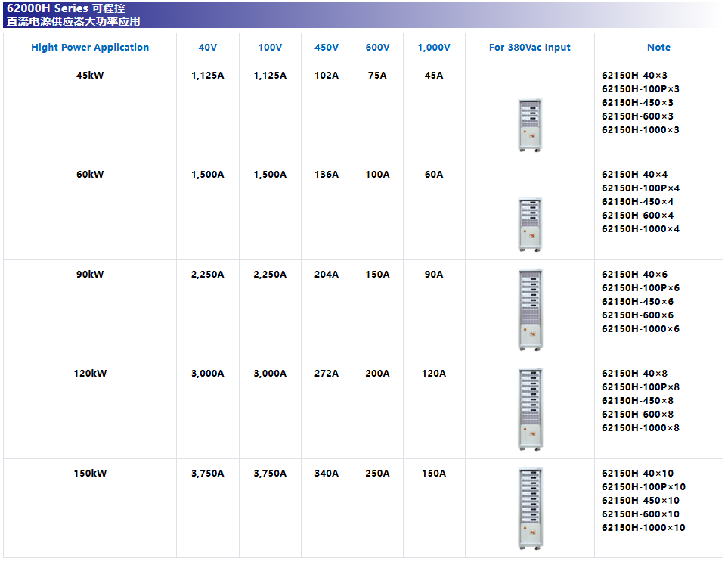Viewport: 728px width, 562px height.
Task: Click the 450V column header
Action: tap(327, 48)
